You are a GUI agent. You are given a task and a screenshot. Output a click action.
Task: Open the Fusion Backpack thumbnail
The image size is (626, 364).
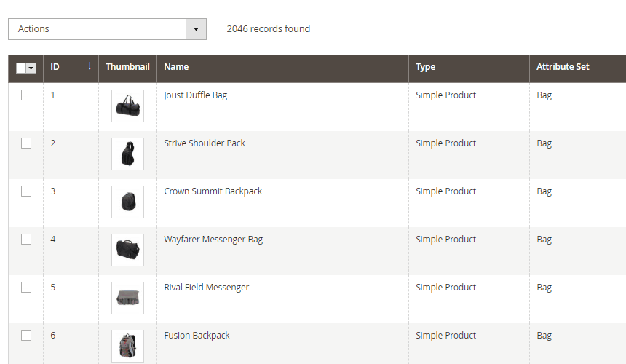click(x=128, y=346)
